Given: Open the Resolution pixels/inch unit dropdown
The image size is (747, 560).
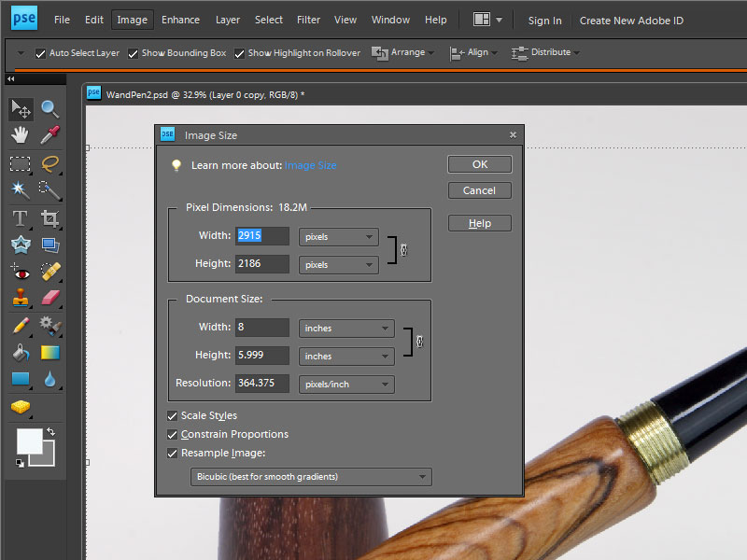Looking at the screenshot, I should (346, 385).
